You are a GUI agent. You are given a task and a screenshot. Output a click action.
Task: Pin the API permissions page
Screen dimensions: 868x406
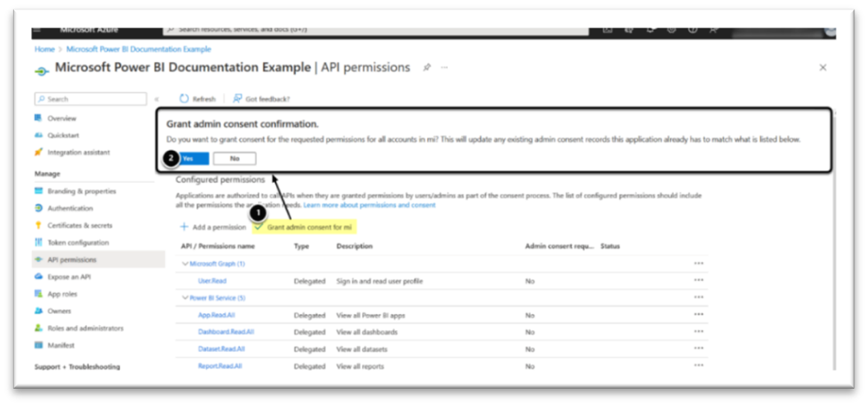pyautogui.click(x=427, y=67)
